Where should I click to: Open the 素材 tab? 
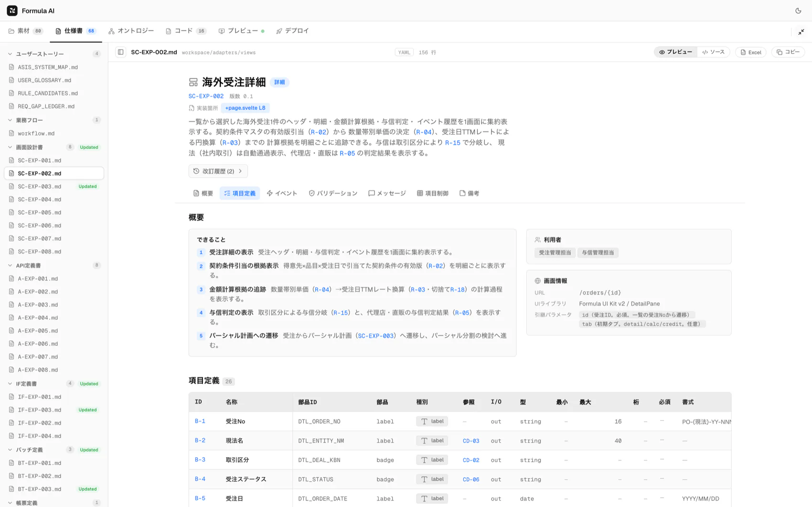pos(26,31)
